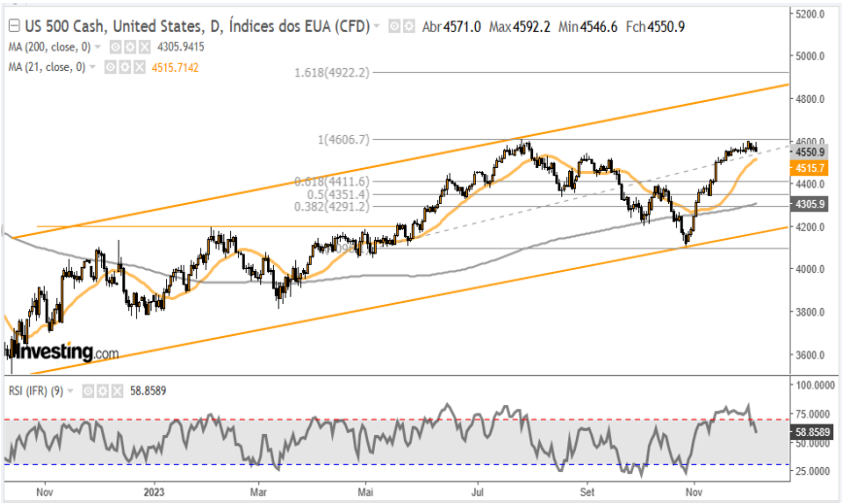Hide the RSI indicator with eye icon

click(x=88, y=391)
